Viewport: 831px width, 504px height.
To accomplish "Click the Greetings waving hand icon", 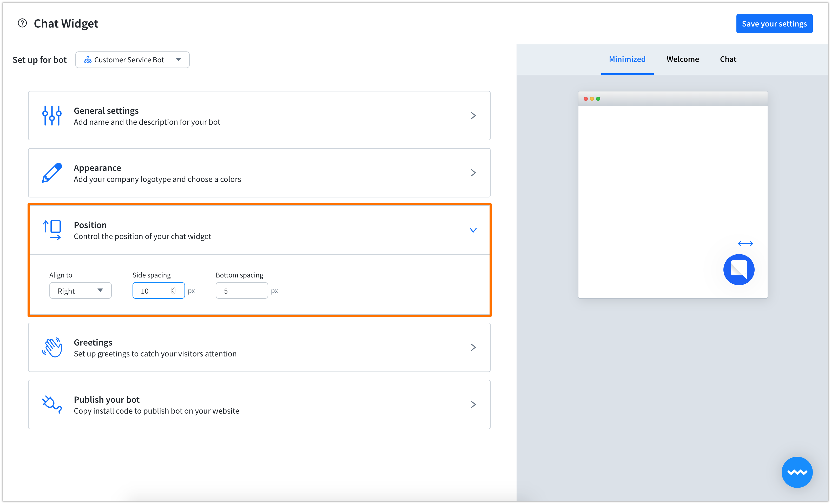I will click(x=52, y=347).
